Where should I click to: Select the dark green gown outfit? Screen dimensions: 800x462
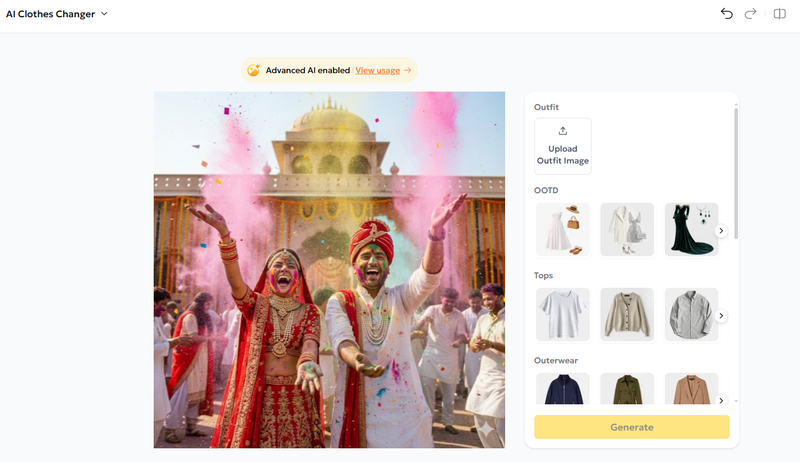point(691,229)
